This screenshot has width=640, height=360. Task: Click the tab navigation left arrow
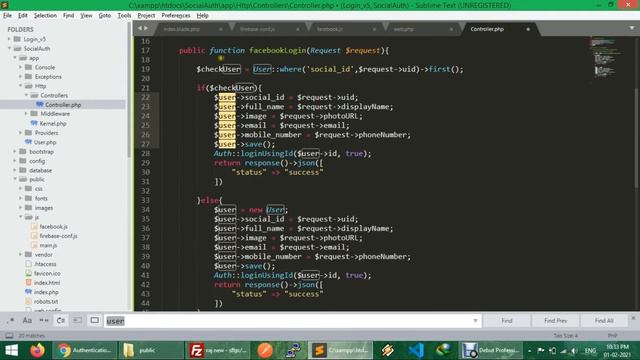click(x=140, y=28)
